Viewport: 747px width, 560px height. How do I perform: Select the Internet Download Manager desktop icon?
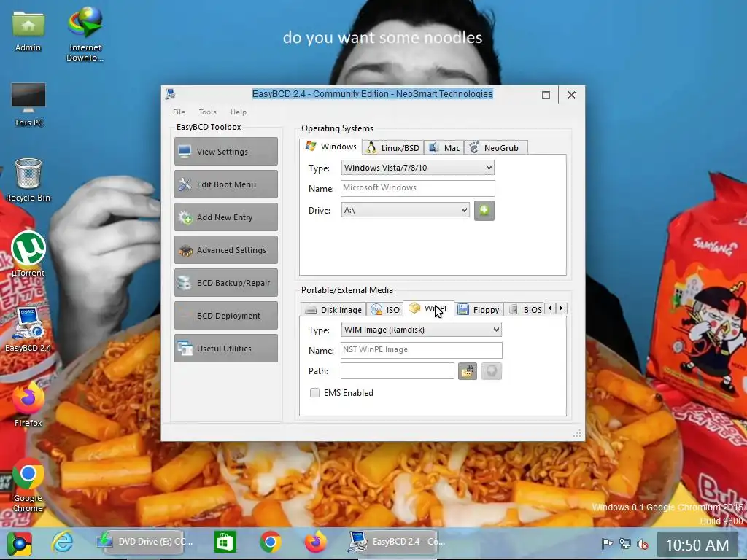pos(85,34)
